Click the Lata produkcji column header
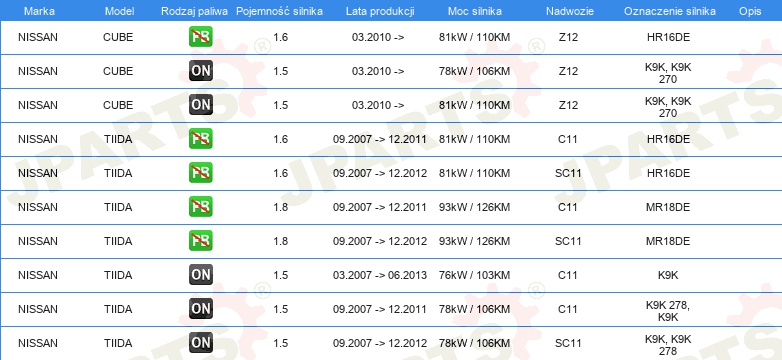Image resolution: width=782 pixels, height=360 pixels. (380, 11)
